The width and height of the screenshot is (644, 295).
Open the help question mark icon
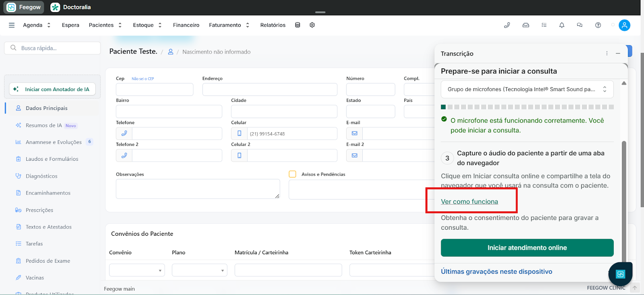[598, 25]
